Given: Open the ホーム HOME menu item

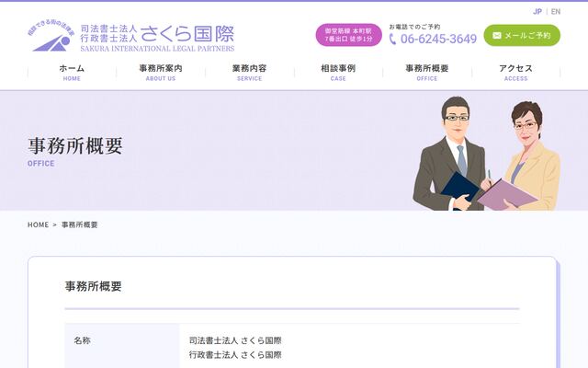Looking at the screenshot, I should tap(72, 73).
